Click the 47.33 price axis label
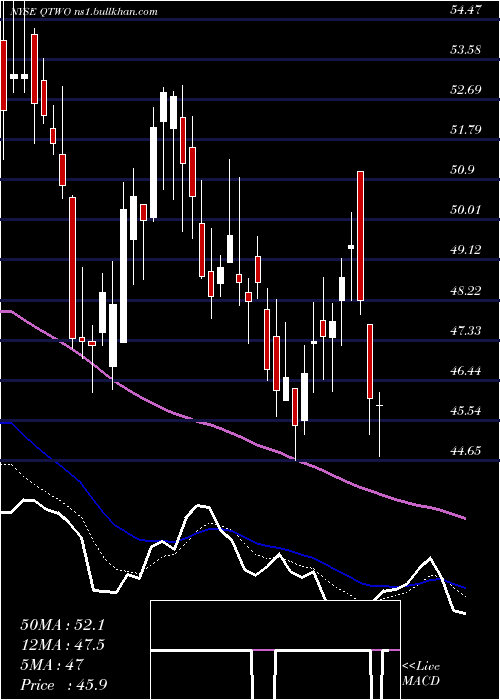500x700 pixels. tap(466, 330)
